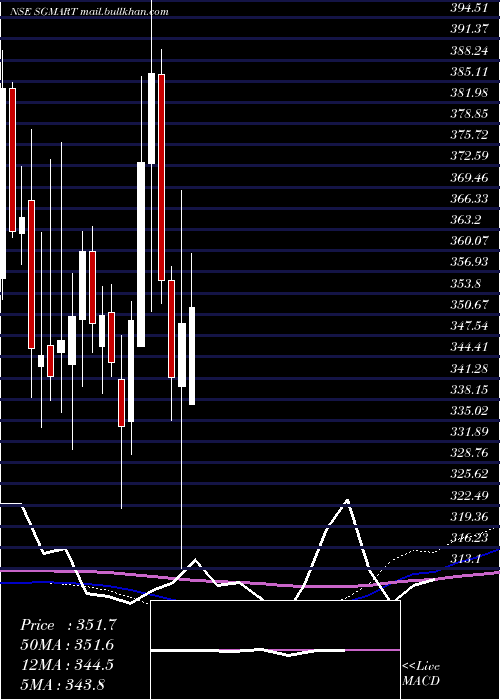
Task: Select the 338.15 price axis label
Action: 469,390
